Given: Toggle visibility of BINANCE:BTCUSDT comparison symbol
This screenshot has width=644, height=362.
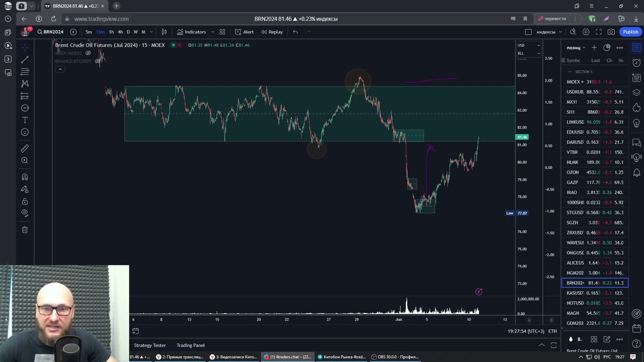Looking at the screenshot, I should click(x=98, y=61).
